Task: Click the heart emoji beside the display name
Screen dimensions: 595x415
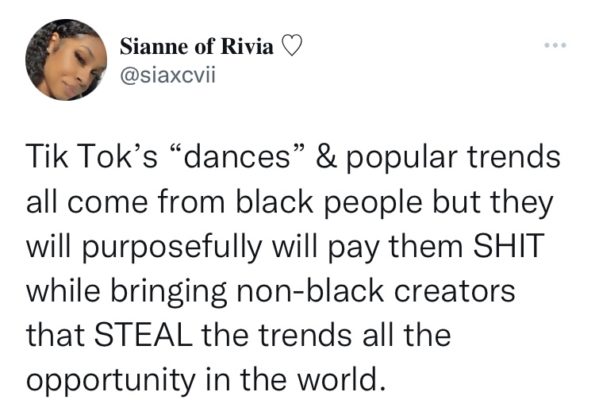Action: point(293,47)
